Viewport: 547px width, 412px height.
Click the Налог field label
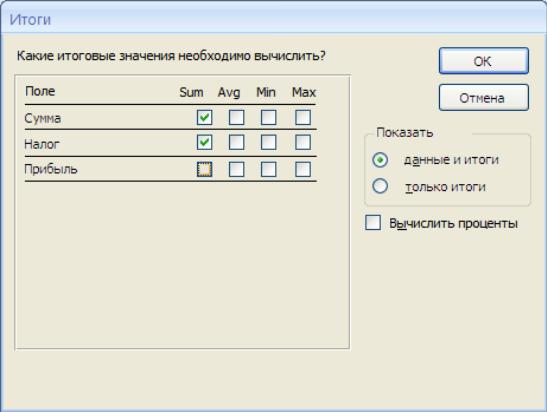[42, 144]
